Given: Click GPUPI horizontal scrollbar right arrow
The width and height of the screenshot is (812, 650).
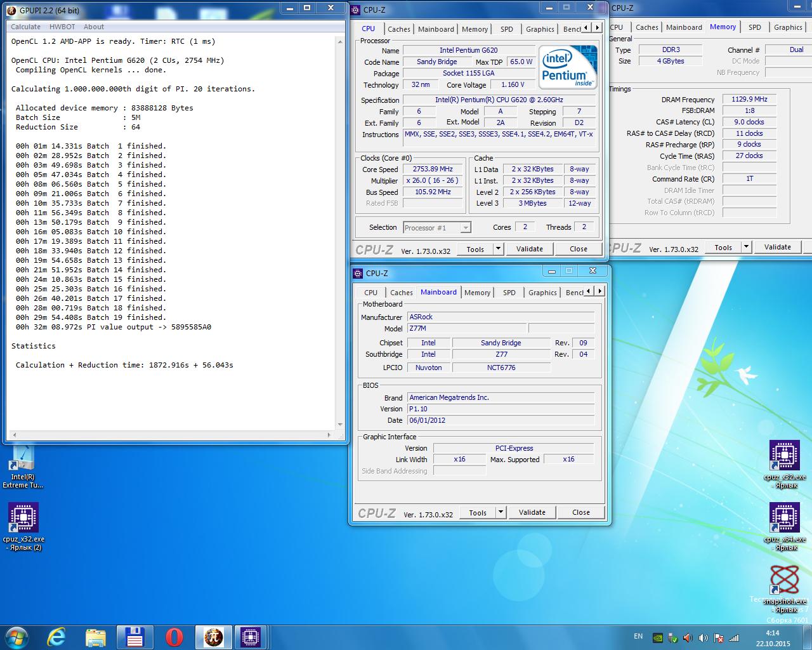Looking at the screenshot, I should point(329,435).
